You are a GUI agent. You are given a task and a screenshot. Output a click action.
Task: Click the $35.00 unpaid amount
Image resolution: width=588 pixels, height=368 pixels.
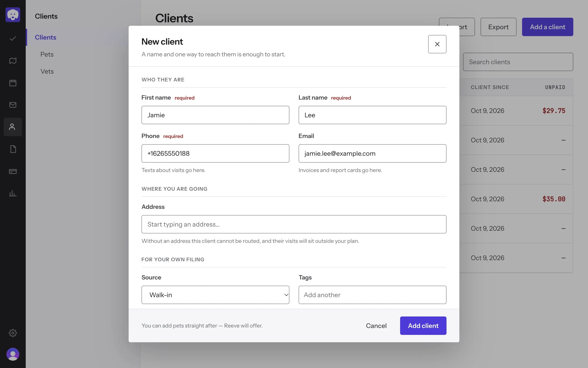[554, 199]
